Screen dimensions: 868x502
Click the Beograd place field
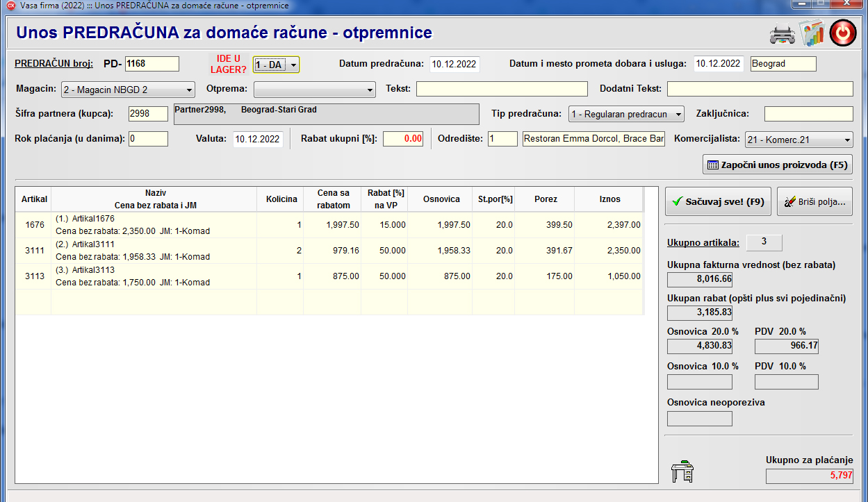tap(783, 64)
